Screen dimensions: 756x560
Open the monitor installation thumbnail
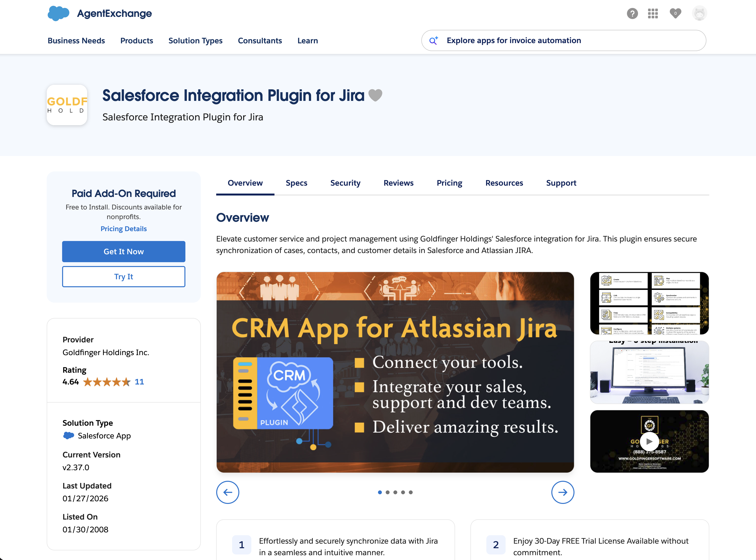point(649,372)
